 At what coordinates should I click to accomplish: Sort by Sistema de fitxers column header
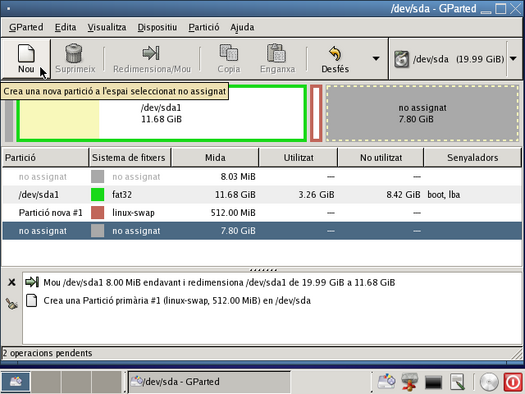(x=130, y=157)
